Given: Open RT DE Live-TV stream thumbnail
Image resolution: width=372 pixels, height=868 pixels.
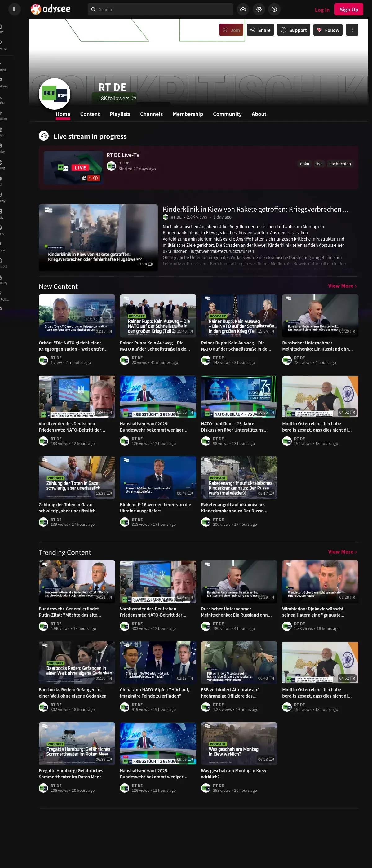Looking at the screenshot, I should pyautogui.click(x=73, y=167).
